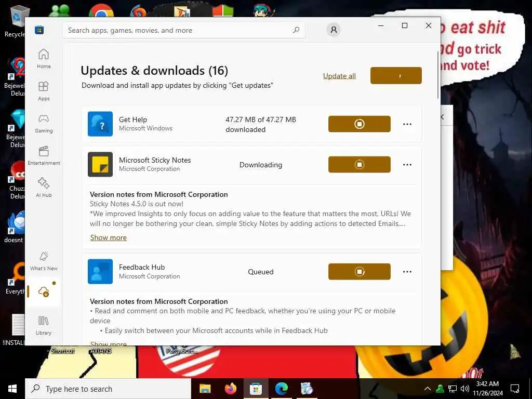The width and height of the screenshot is (532, 399).
Task: Click the Store window vertical scrollbar
Action: pos(438,75)
